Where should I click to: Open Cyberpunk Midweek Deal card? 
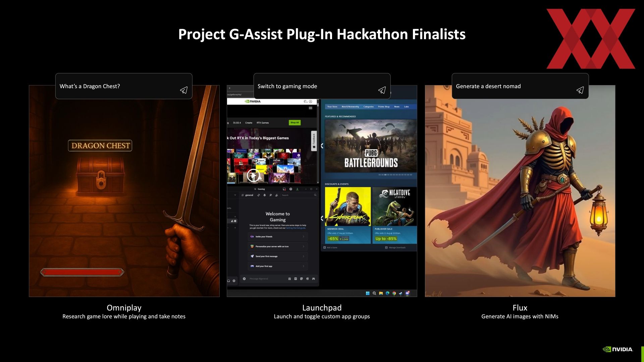pyautogui.click(x=348, y=215)
